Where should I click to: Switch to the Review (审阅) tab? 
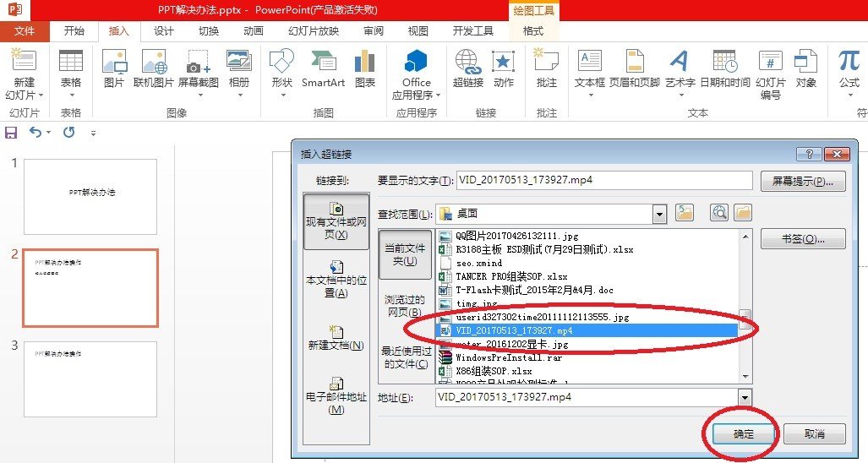point(373,31)
